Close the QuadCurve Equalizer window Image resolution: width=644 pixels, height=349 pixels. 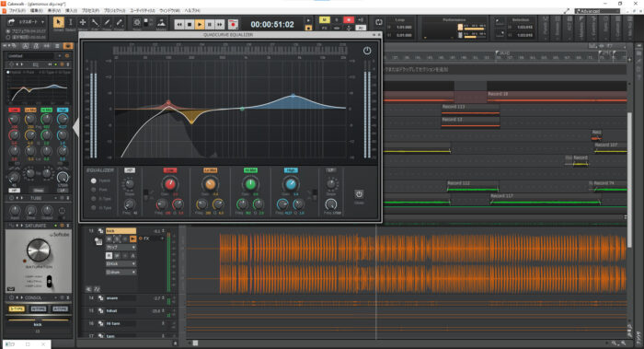pos(379,35)
